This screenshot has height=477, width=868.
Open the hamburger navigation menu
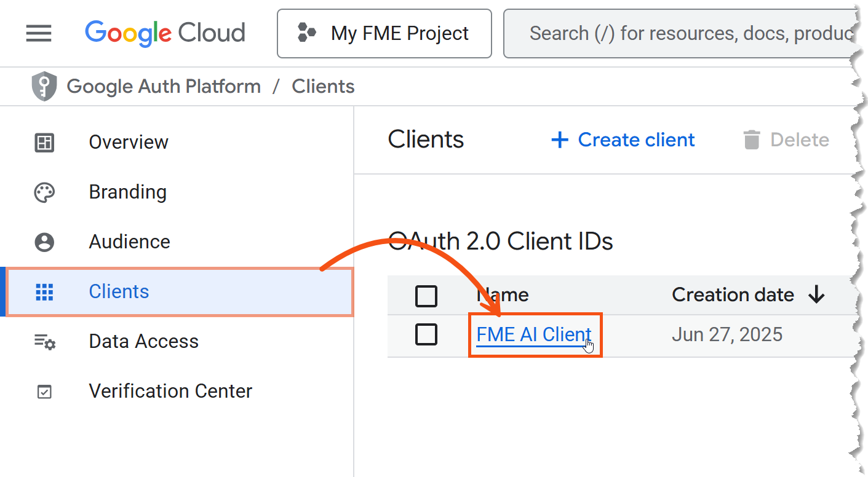39,33
